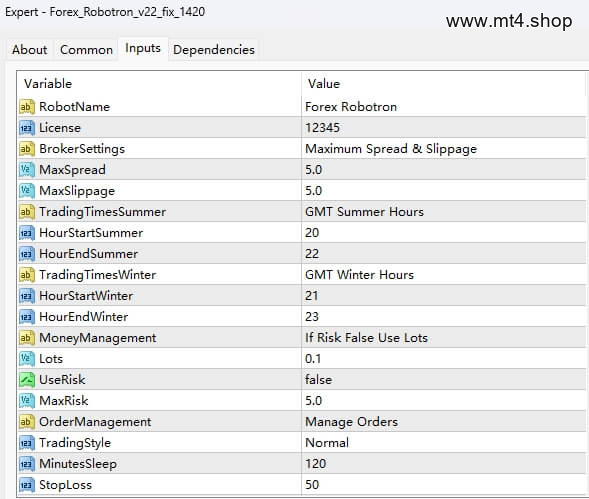Click the integer icon next to StopLoss

[x=27, y=485]
